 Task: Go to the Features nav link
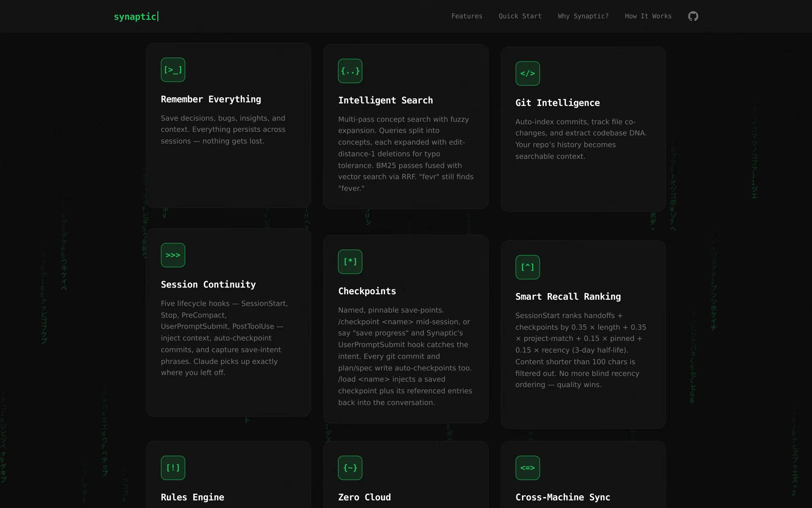tap(466, 16)
